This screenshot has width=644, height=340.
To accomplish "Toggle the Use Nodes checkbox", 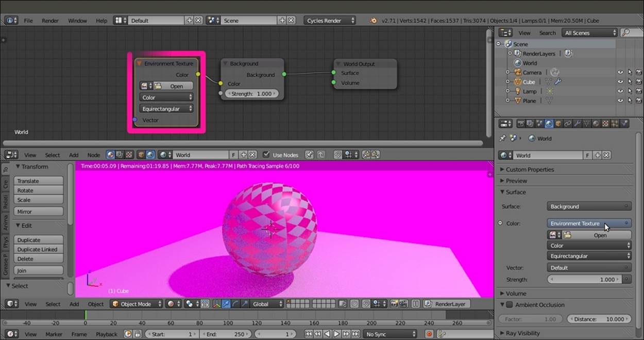I will point(266,155).
